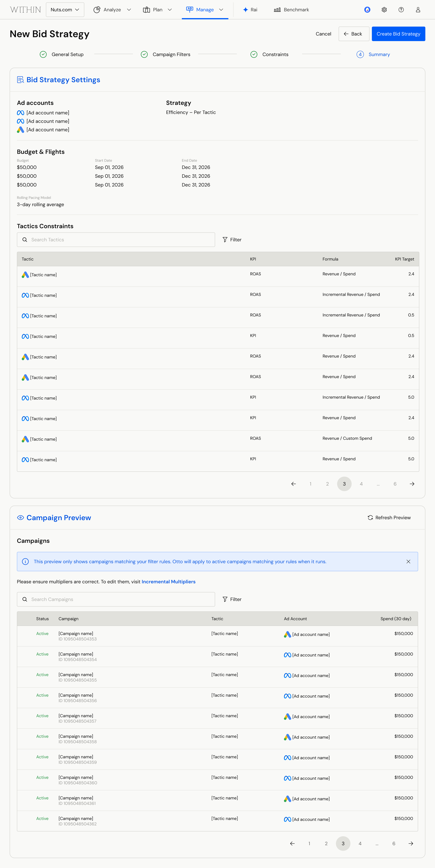This screenshot has width=435, height=868.
Task: Click Create Bid Strategy button
Action: tap(398, 34)
